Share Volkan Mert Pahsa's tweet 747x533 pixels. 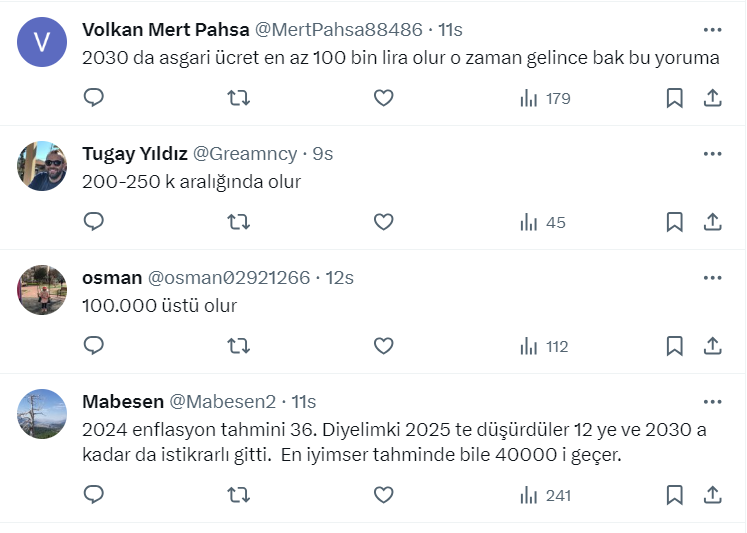click(713, 98)
